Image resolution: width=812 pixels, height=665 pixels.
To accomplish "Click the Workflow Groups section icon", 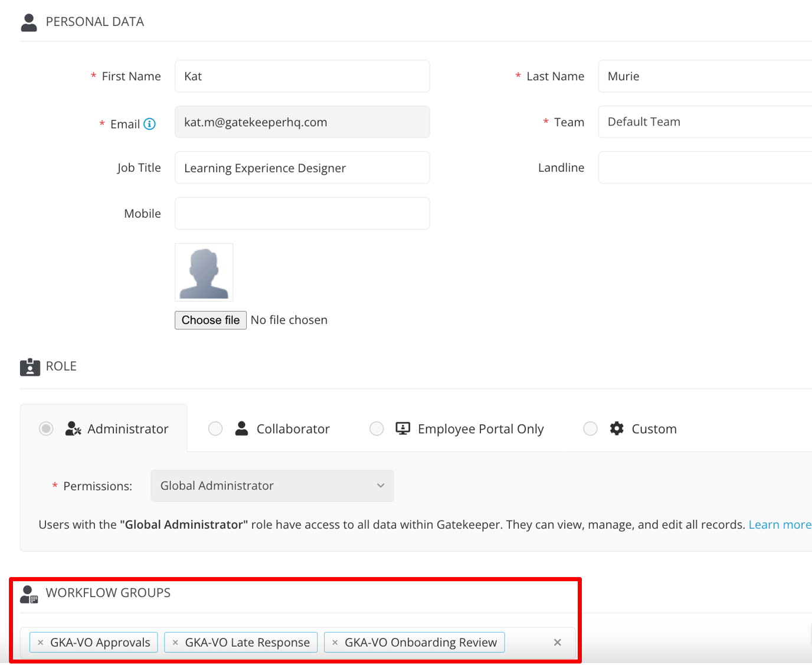I will [x=28, y=594].
